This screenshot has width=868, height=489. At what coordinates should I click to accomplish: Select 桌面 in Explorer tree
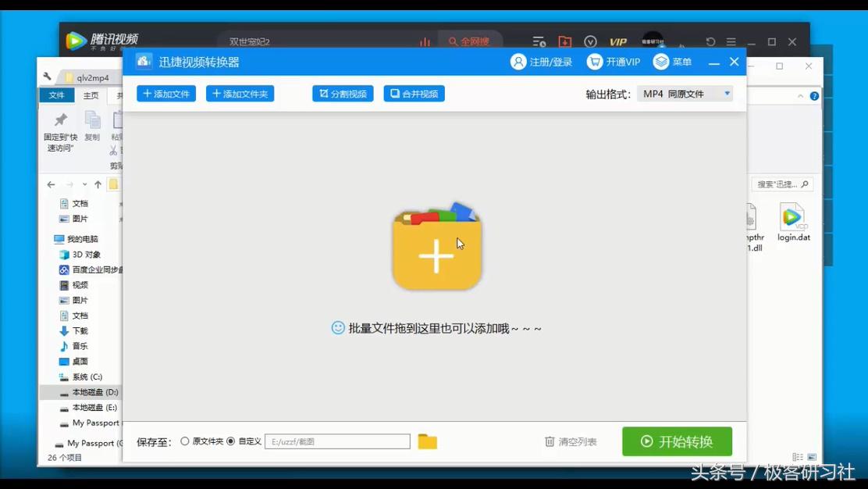tap(73, 361)
